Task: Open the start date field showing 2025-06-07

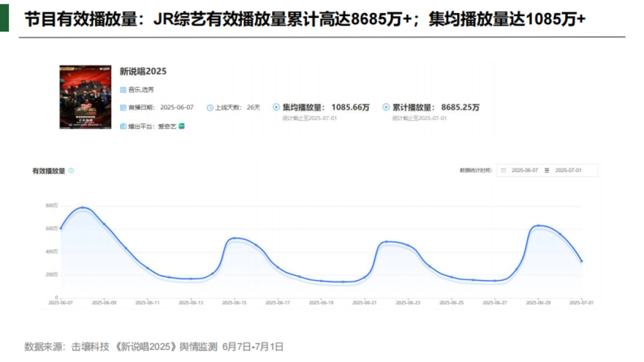Action: (x=525, y=170)
